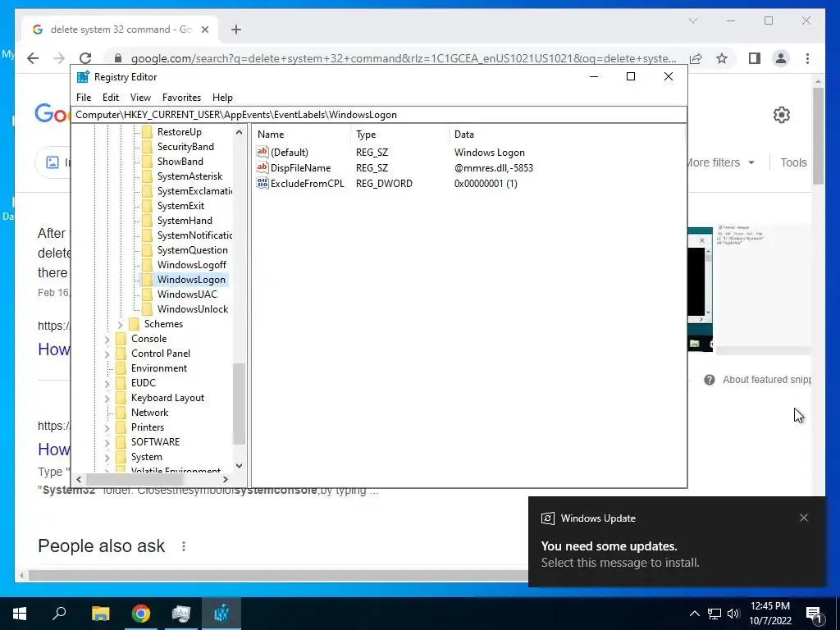840x630 pixels.
Task: Expand the System key
Action: point(107,457)
